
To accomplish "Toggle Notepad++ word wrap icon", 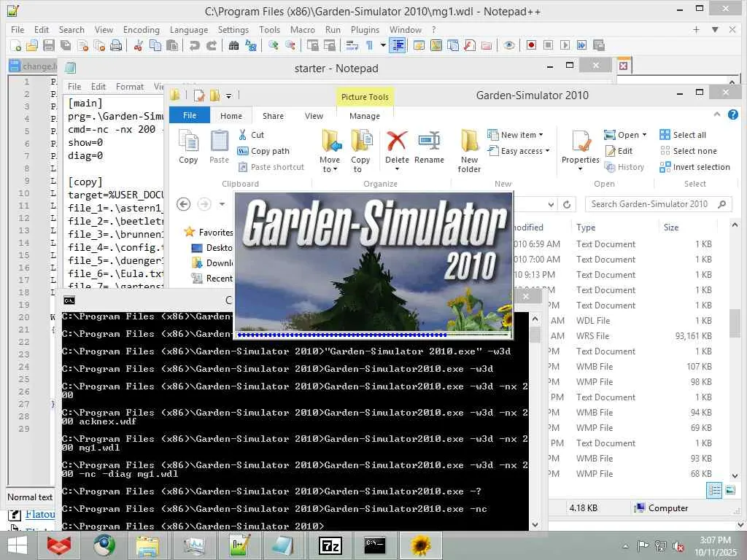I will tap(352, 45).
